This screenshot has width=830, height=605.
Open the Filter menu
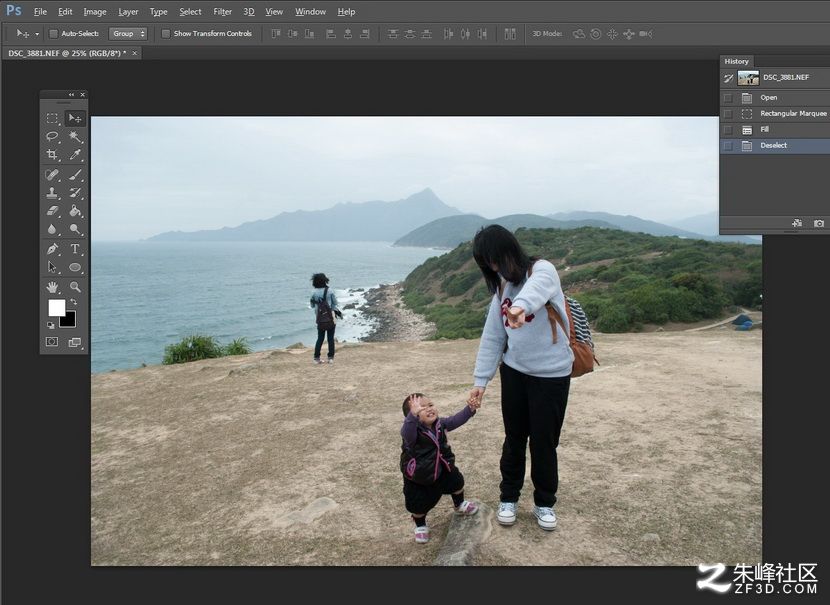click(x=222, y=12)
